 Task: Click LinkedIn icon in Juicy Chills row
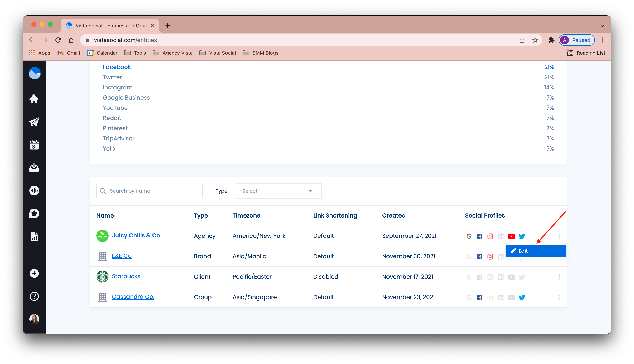501,236
